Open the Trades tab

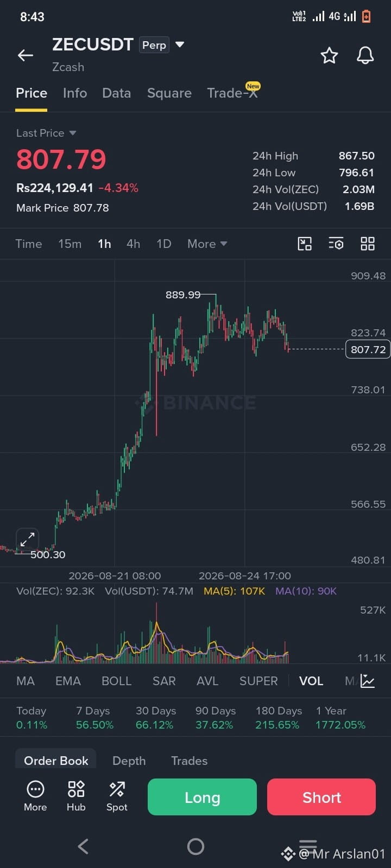[x=190, y=761]
